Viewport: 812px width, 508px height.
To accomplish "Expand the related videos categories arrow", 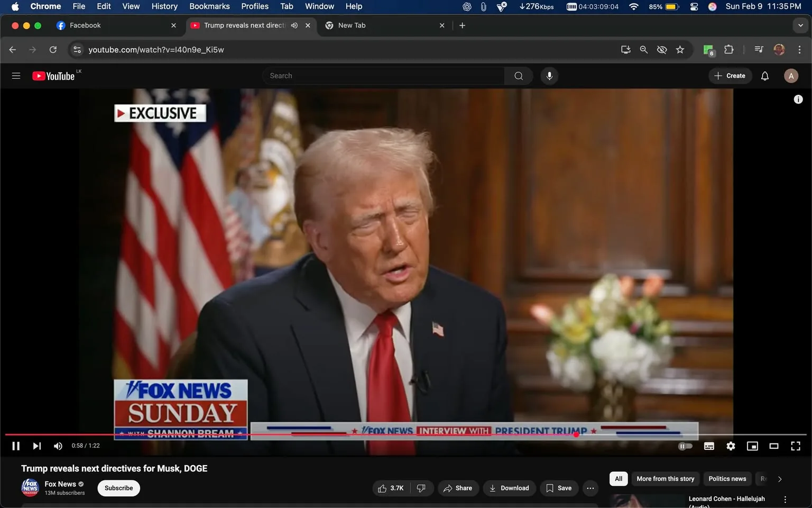I will (779, 478).
